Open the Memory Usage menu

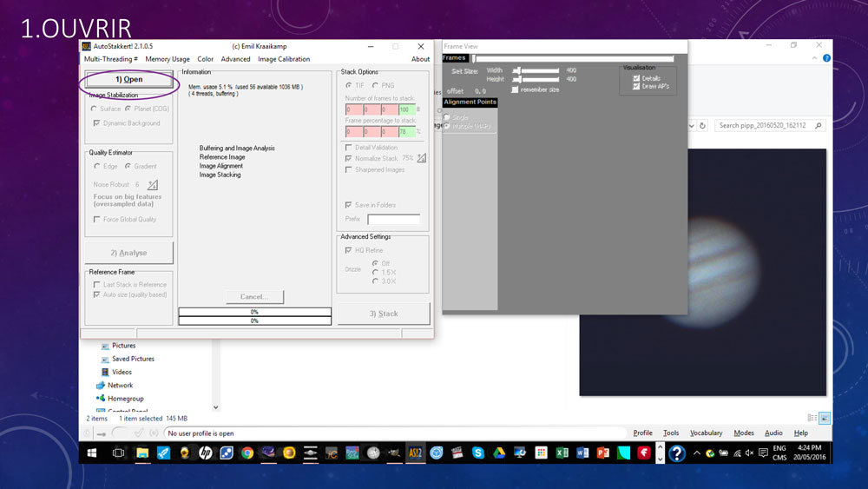coord(168,59)
